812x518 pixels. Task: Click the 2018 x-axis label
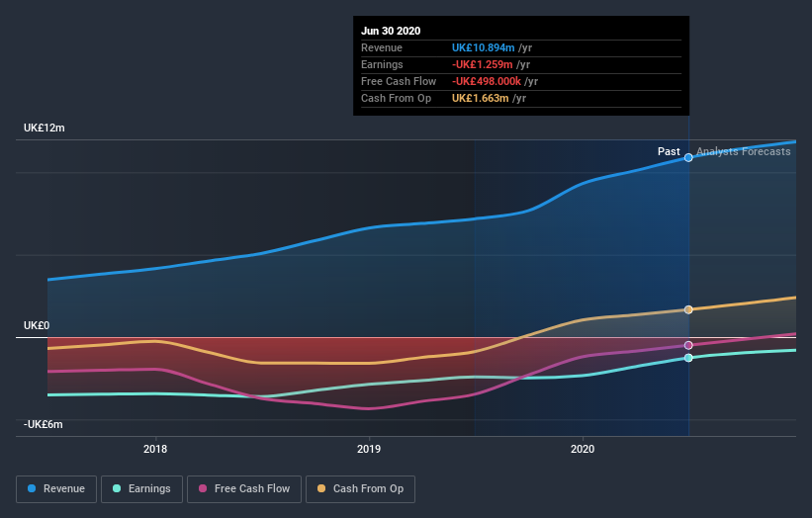[155, 449]
